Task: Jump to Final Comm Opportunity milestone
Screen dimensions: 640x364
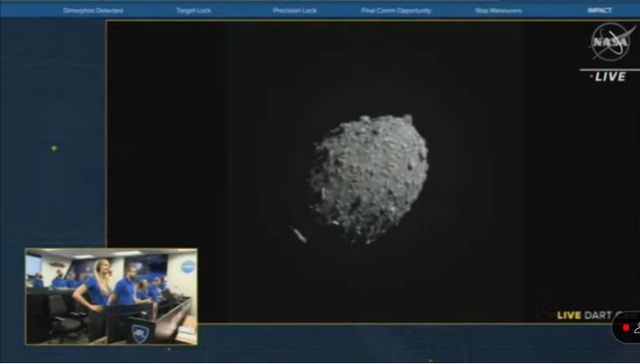Action: [396, 11]
